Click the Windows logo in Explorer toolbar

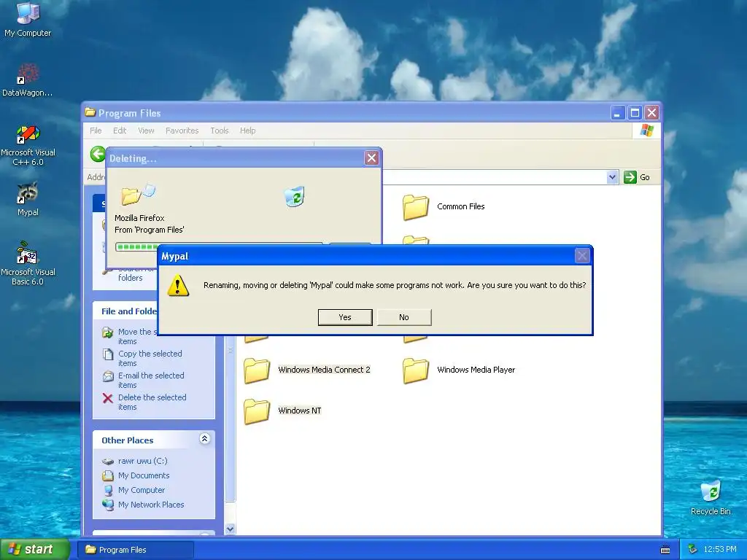tap(647, 130)
